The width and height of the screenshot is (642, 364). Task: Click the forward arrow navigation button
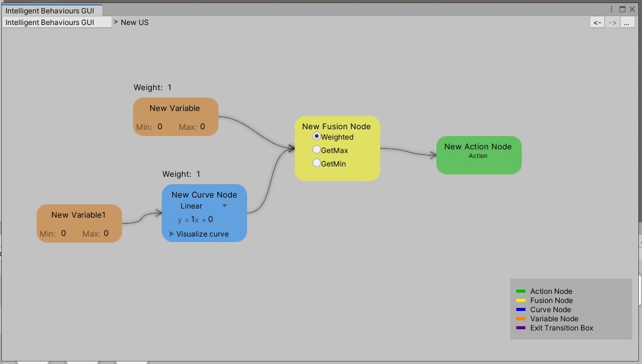tap(612, 23)
